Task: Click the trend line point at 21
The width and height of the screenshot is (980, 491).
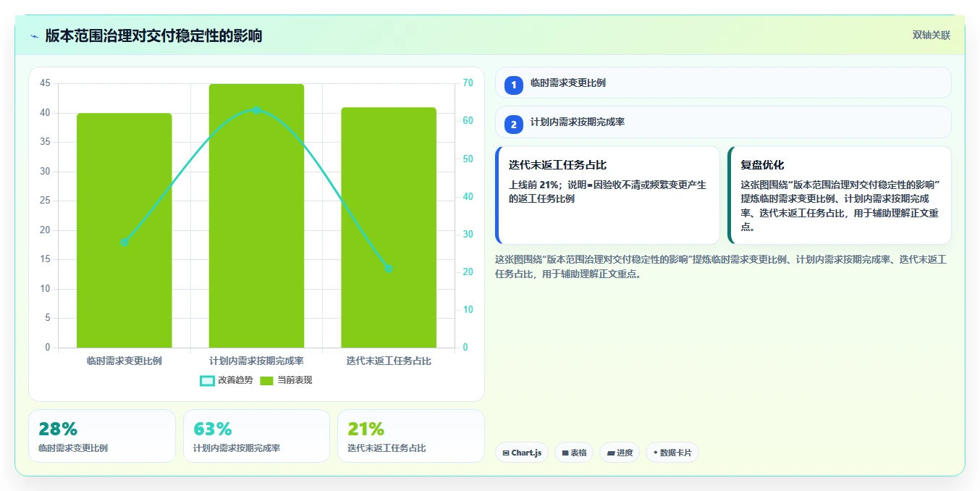Action: [389, 269]
